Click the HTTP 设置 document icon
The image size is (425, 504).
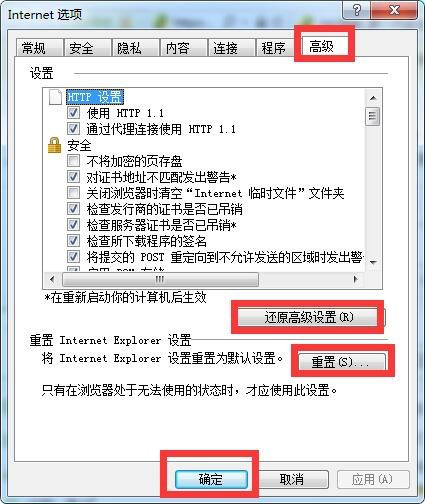tap(55, 97)
